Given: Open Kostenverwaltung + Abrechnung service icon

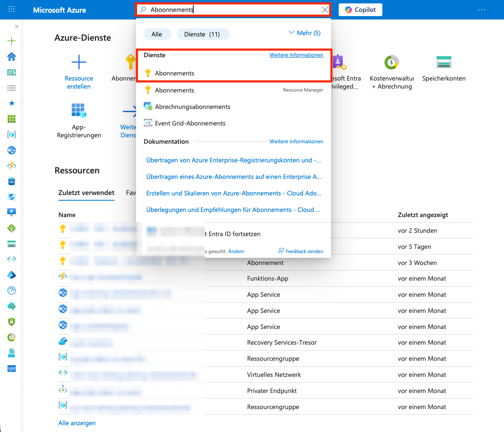Looking at the screenshot, I should pos(391,63).
